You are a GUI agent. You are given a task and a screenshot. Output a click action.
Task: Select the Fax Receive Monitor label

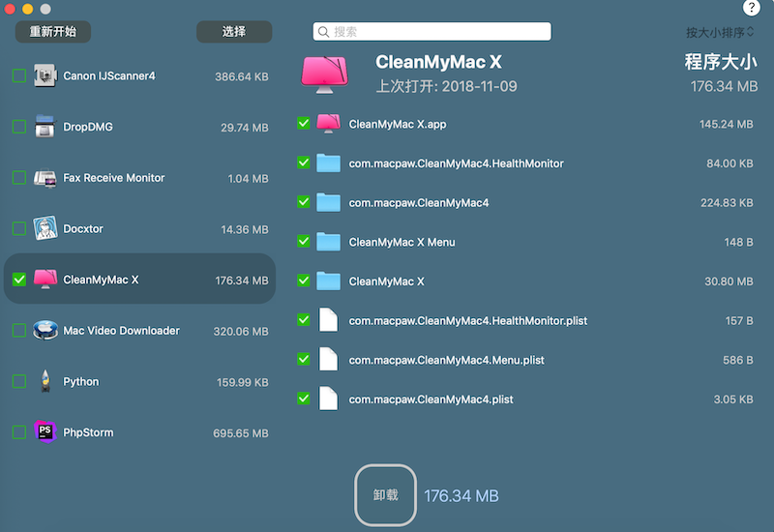tap(114, 178)
